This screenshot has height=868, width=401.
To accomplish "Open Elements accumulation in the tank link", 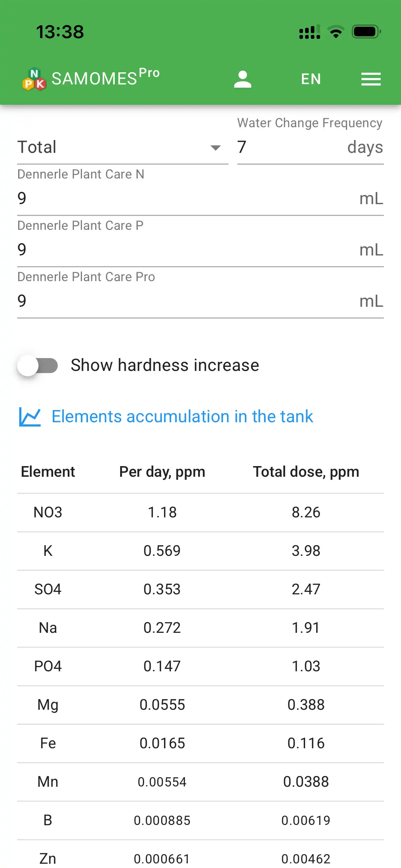I will click(182, 417).
